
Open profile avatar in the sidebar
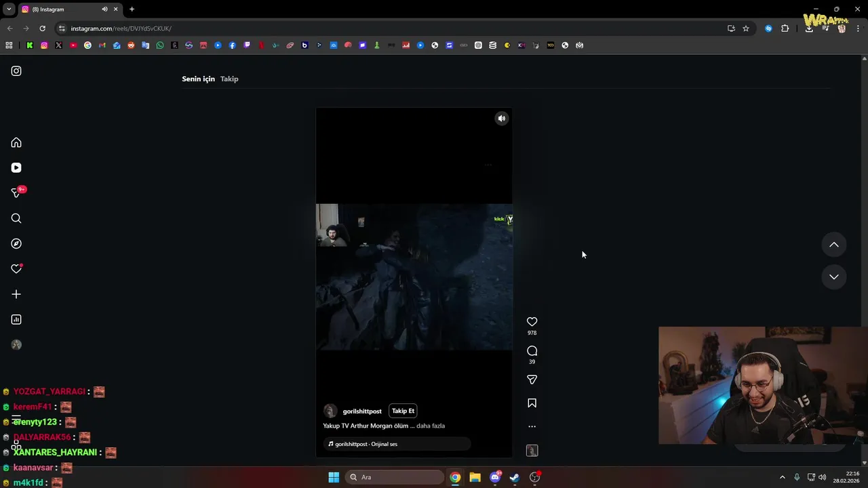tap(16, 345)
